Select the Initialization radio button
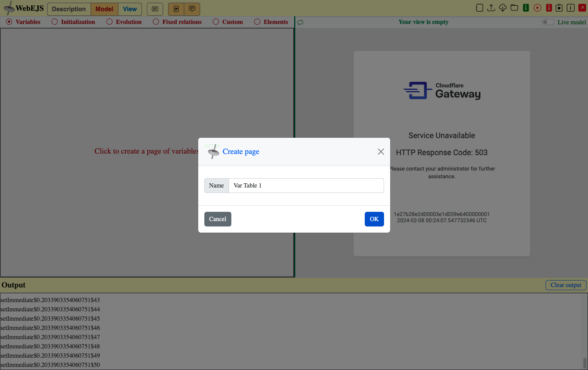The width and height of the screenshot is (588, 370). 55,22
